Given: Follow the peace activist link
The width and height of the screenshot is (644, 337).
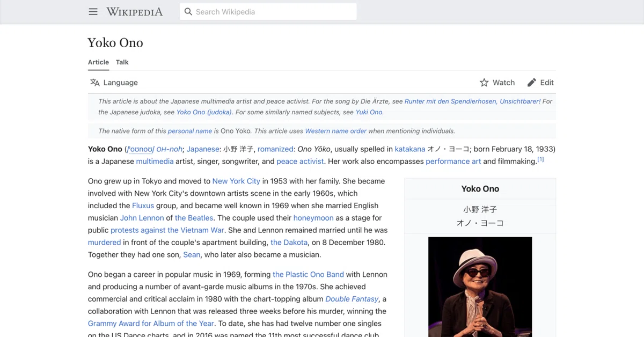Looking at the screenshot, I should pyautogui.click(x=301, y=162).
